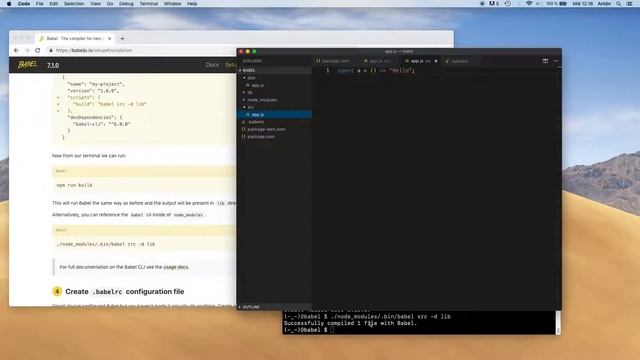Expand the lib folder in Explorer
Screen dimensions: 640x360
(274, 93)
